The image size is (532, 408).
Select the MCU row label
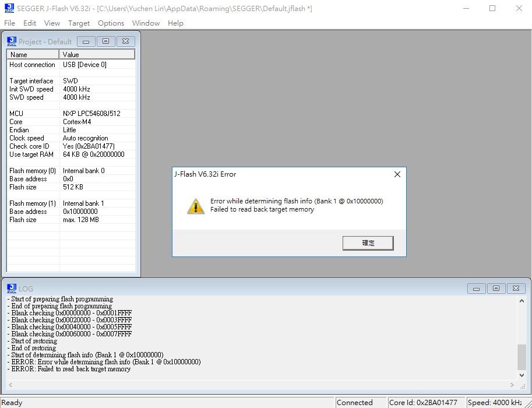(16, 114)
